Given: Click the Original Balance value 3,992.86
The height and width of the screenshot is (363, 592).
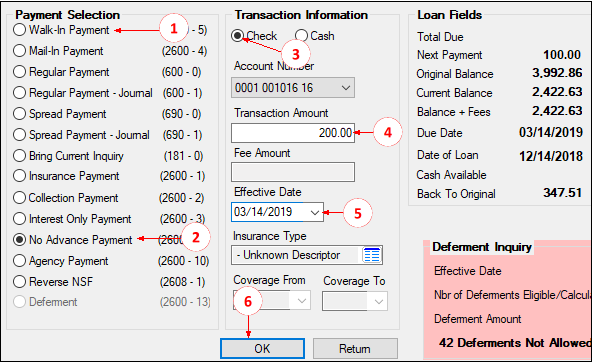Looking at the screenshot, I should pyautogui.click(x=557, y=73).
